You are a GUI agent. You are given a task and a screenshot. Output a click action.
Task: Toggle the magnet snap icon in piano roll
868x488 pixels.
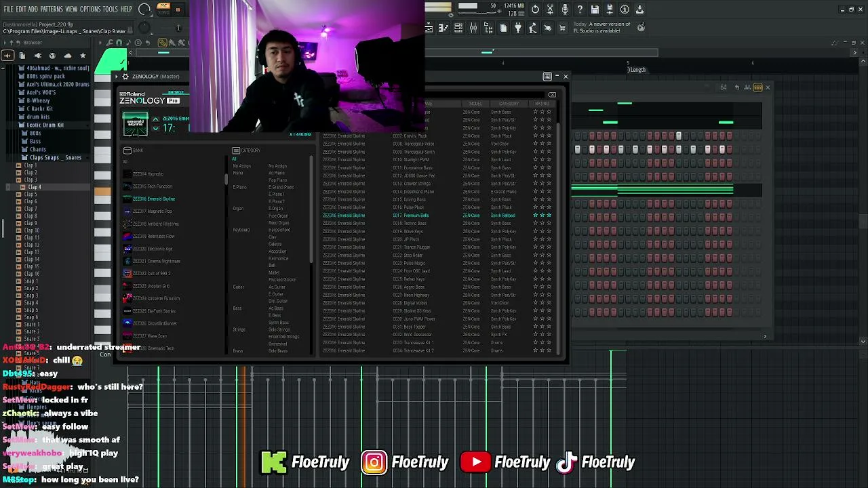coord(119,43)
